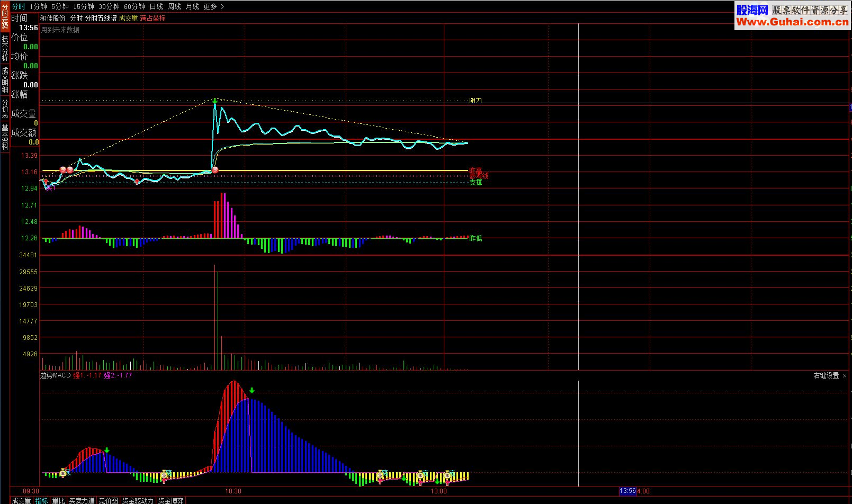852x504 pixels.
Task: Expand the 更多 periods menu
Action: (213, 6)
